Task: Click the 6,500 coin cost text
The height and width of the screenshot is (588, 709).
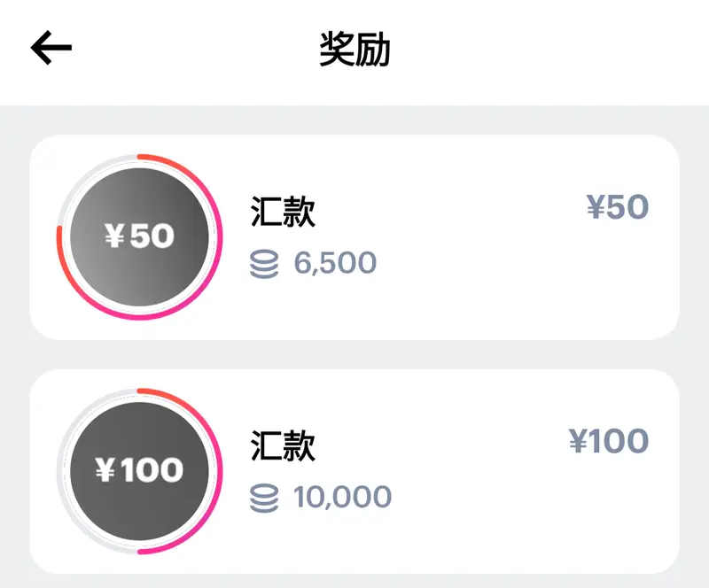Action: click(335, 263)
